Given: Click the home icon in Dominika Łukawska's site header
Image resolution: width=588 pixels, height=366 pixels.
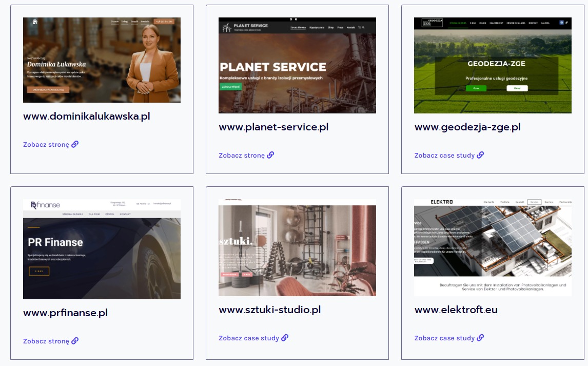Looking at the screenshot, I should click(x=35, y=22).
